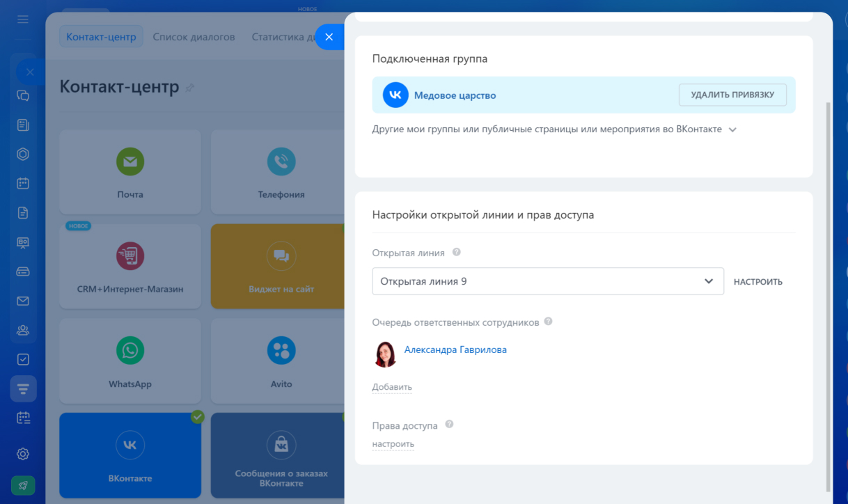Open the WhatsApp channel tile
The height and width of the screenshot is (504, 848).
[130, 361]
